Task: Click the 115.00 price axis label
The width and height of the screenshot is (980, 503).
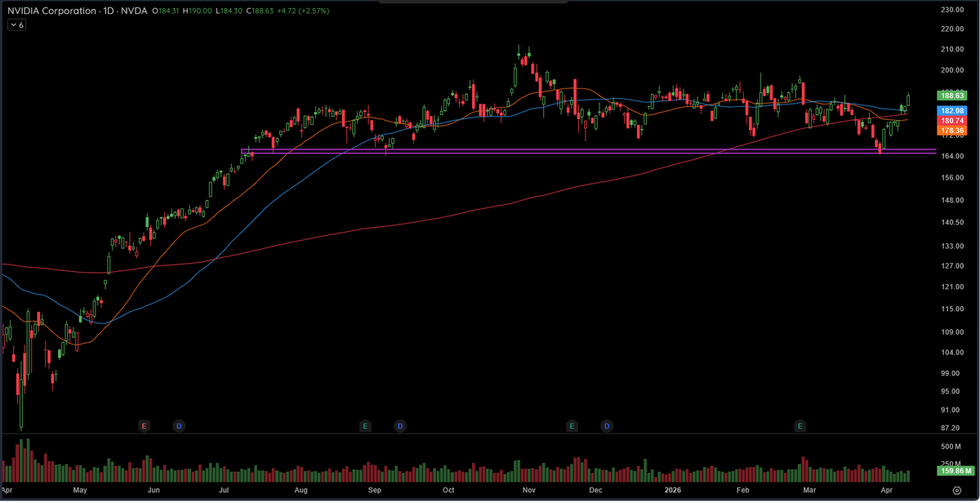Action: (x=952, y=309)
